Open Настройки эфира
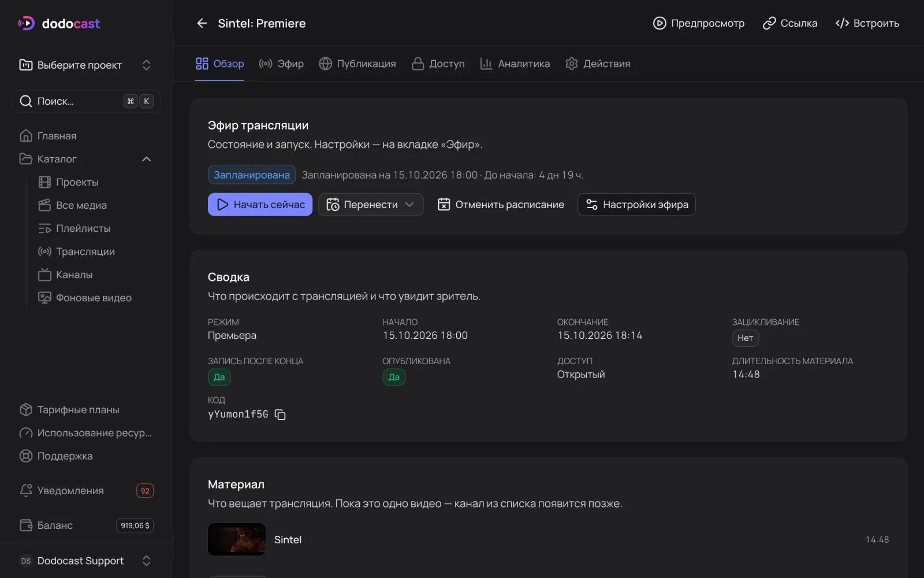Screen dimensions: 924x578 (636, 205)
